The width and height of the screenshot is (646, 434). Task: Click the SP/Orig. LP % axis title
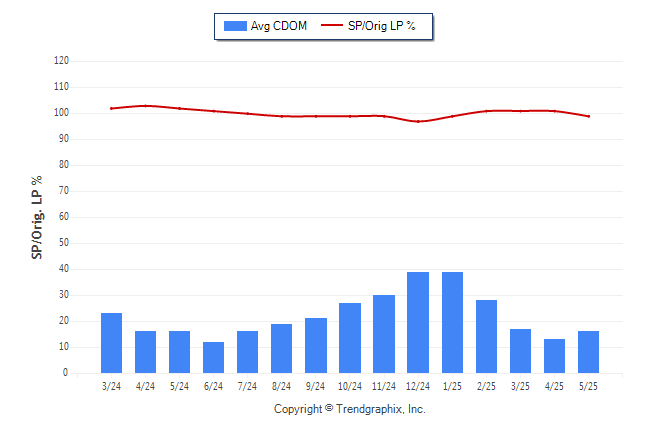point(37,218)
